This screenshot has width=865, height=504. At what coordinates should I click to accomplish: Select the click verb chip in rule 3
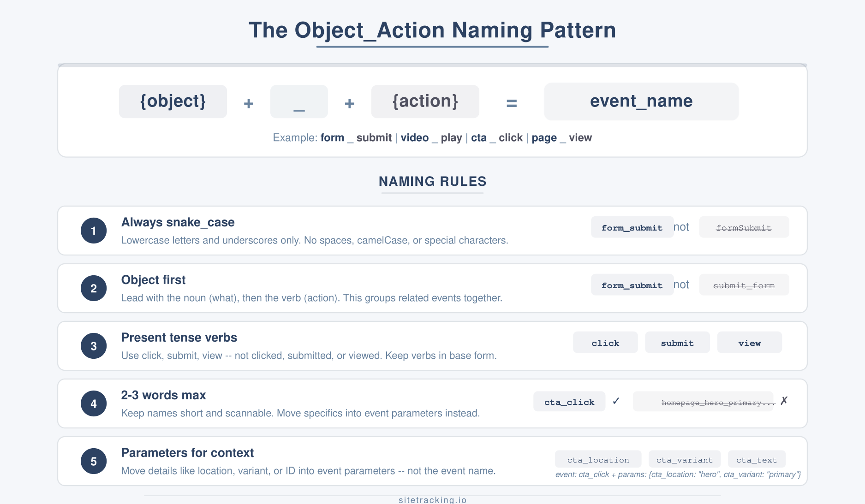tap(605, 343)
